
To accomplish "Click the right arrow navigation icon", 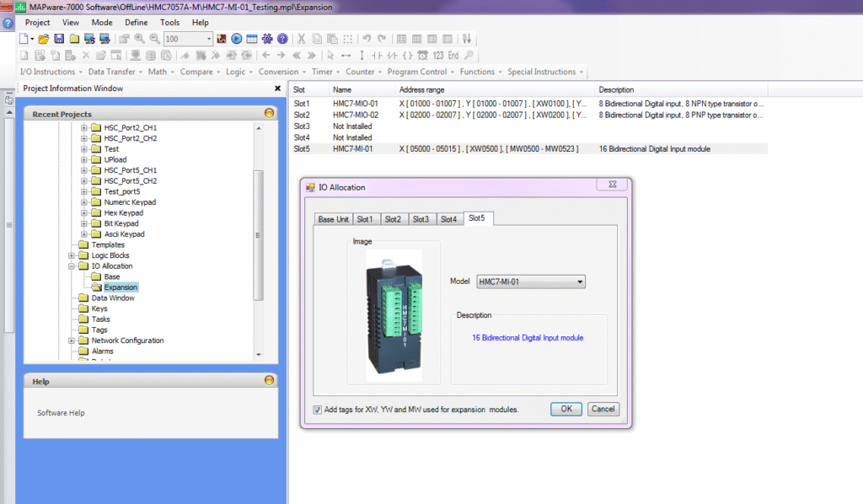I will point(281,55).
